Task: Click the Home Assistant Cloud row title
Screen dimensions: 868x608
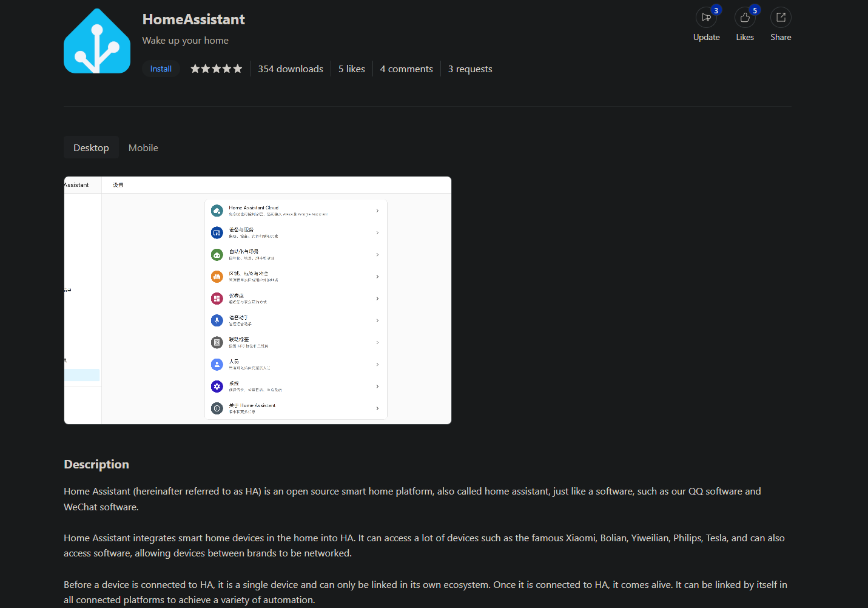Action: (x=254, y=208)
